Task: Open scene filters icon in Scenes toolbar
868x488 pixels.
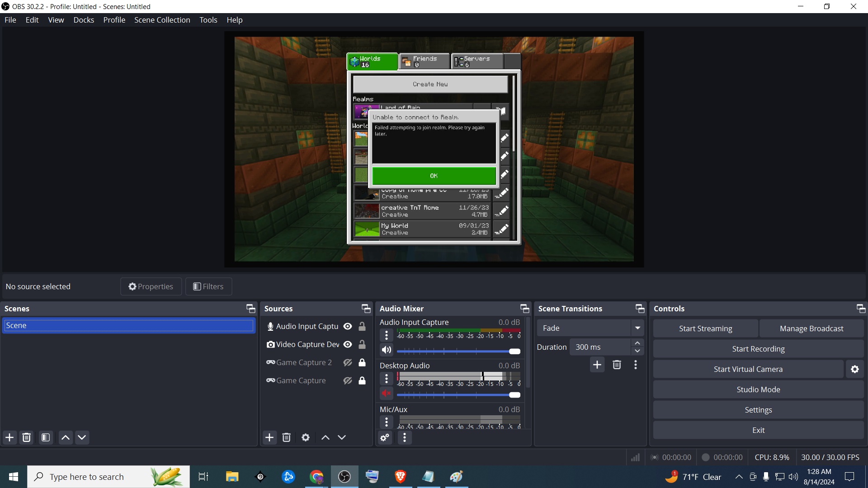Action: coord(46,437)
